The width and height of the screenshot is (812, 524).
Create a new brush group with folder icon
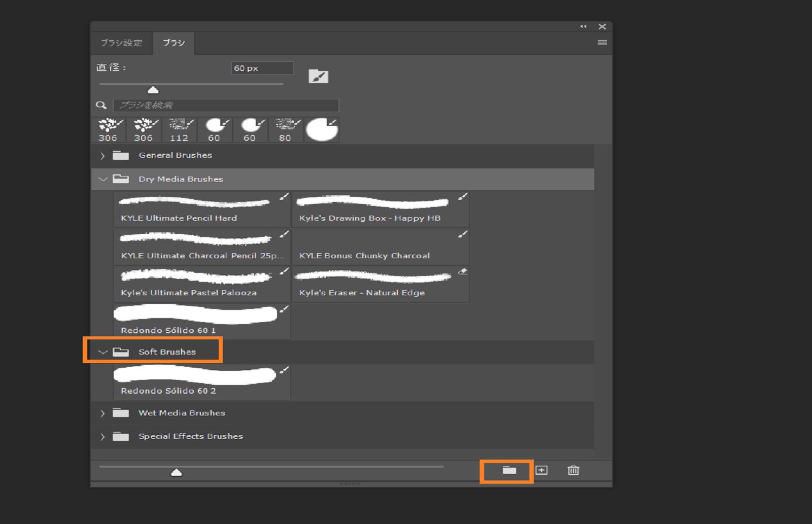point(510,471)
